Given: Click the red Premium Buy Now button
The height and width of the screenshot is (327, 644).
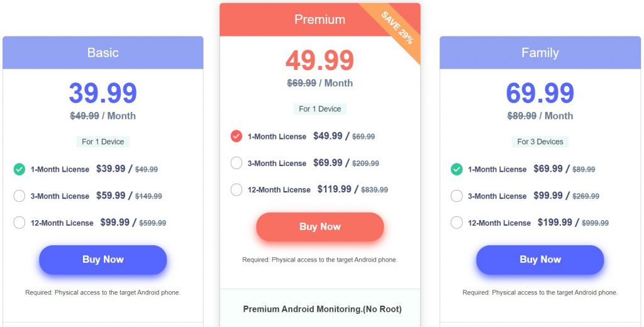Looking at the screenshot, I should coord(320,227).
